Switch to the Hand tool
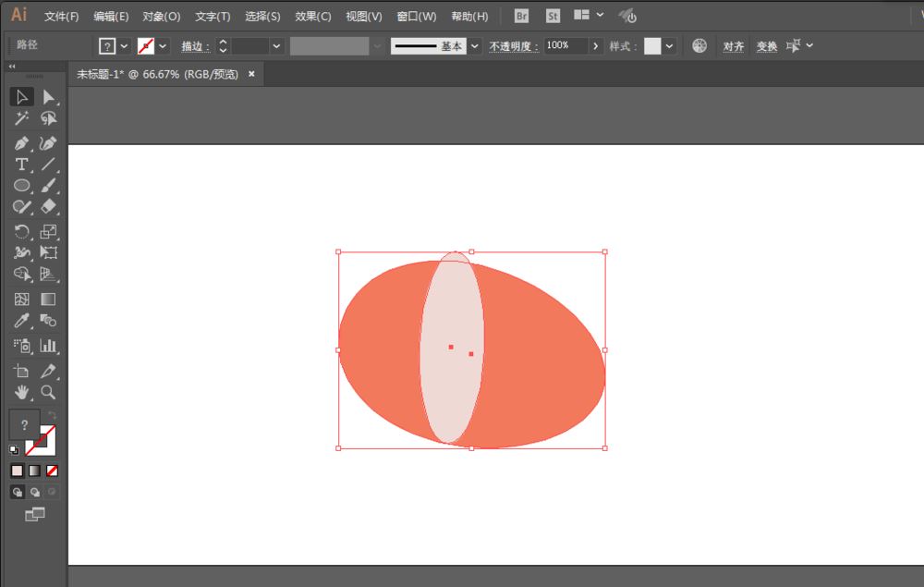The width and height of the screenshot is (924, 587). [x=21, y=393]
